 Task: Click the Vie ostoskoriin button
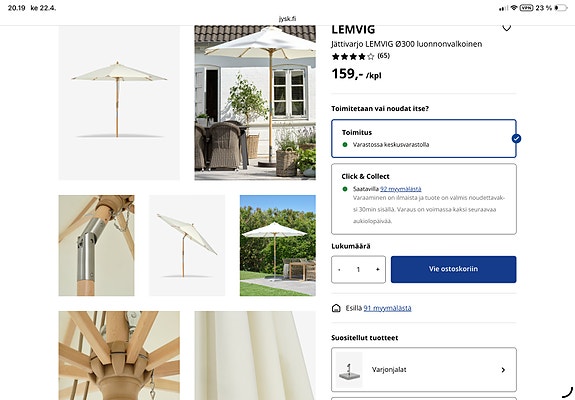coord(454,269)
